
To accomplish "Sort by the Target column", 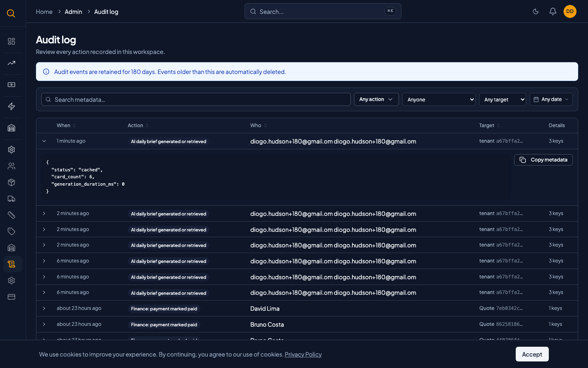I will click(490, 126).
